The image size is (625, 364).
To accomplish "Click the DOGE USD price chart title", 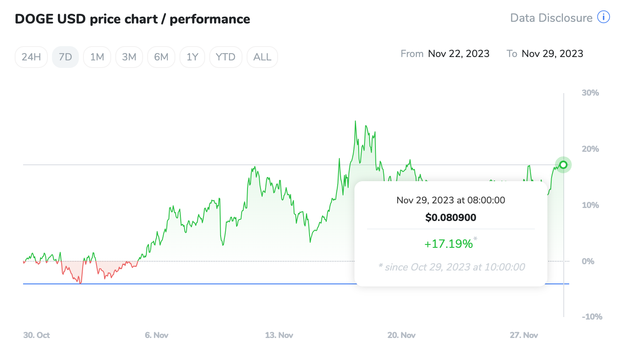I will 132,19.
